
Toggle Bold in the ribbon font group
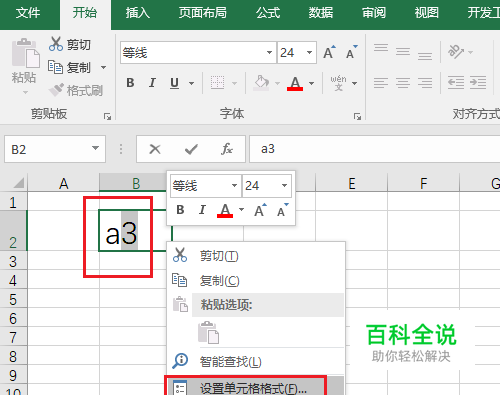pyautogui.click(x=130, y=83)
